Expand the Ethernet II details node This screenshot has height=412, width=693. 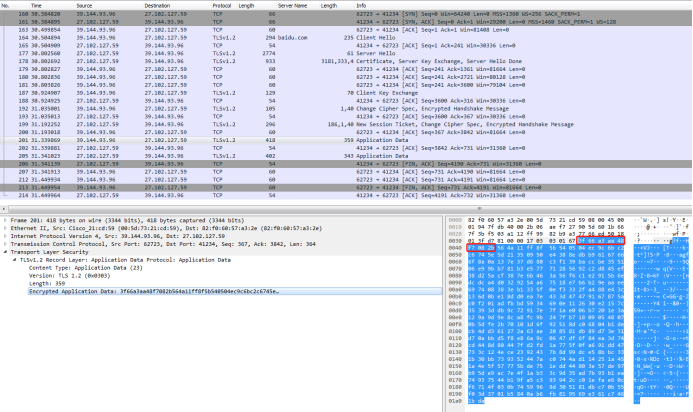[x=5, y=228]
